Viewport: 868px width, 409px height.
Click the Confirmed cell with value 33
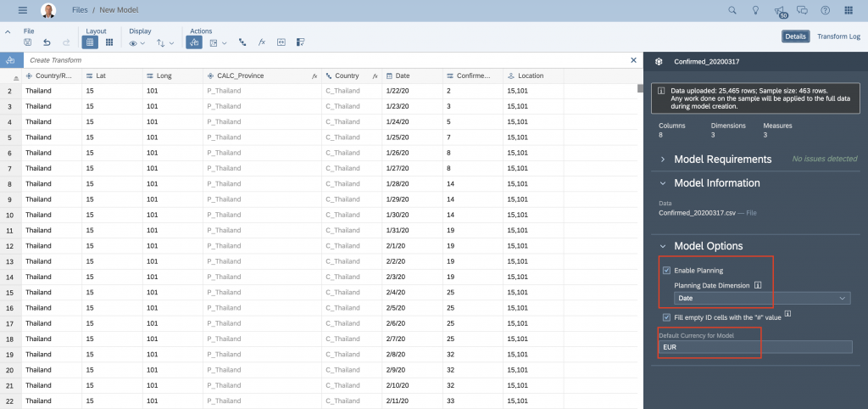(x=473, y=401)
